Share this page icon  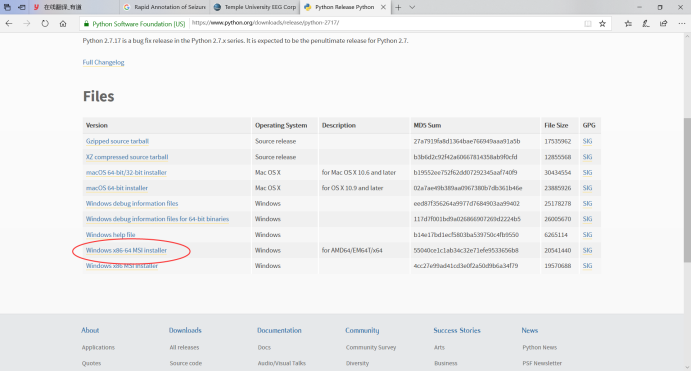(x=663, y=24)
